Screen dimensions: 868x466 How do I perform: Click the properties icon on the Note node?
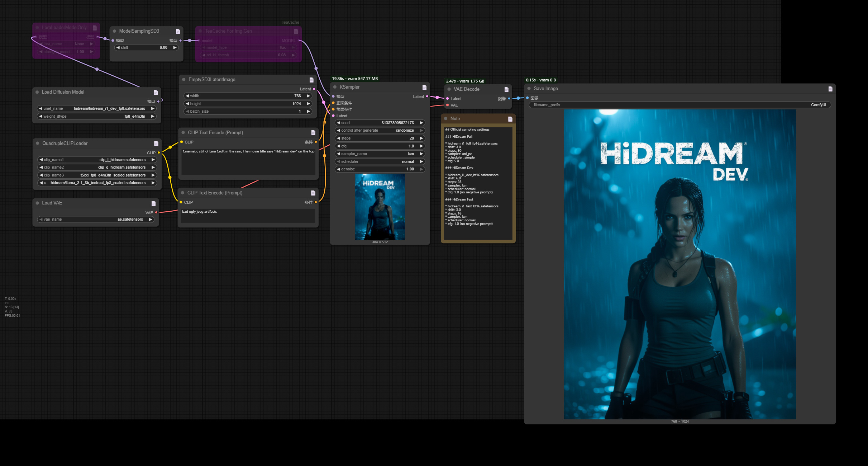coord(510,118)
